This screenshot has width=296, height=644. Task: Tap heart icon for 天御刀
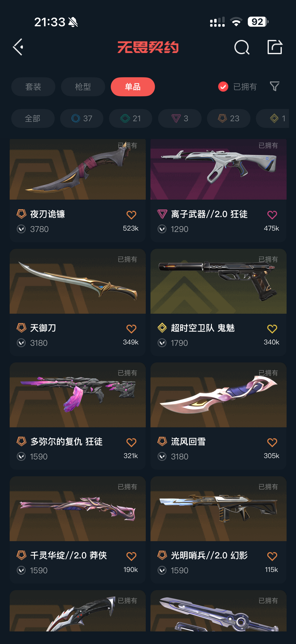131,329
